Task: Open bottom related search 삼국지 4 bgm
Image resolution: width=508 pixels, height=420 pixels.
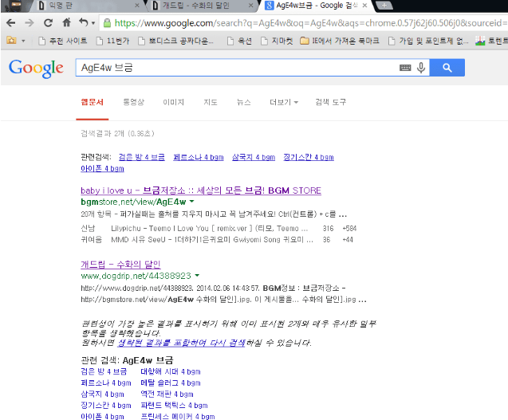Action: [x=102, y=394]
